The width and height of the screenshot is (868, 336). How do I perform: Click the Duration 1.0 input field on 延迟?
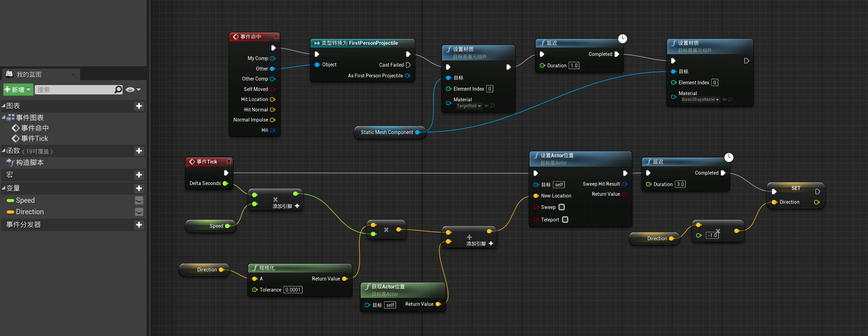(574, 65)
